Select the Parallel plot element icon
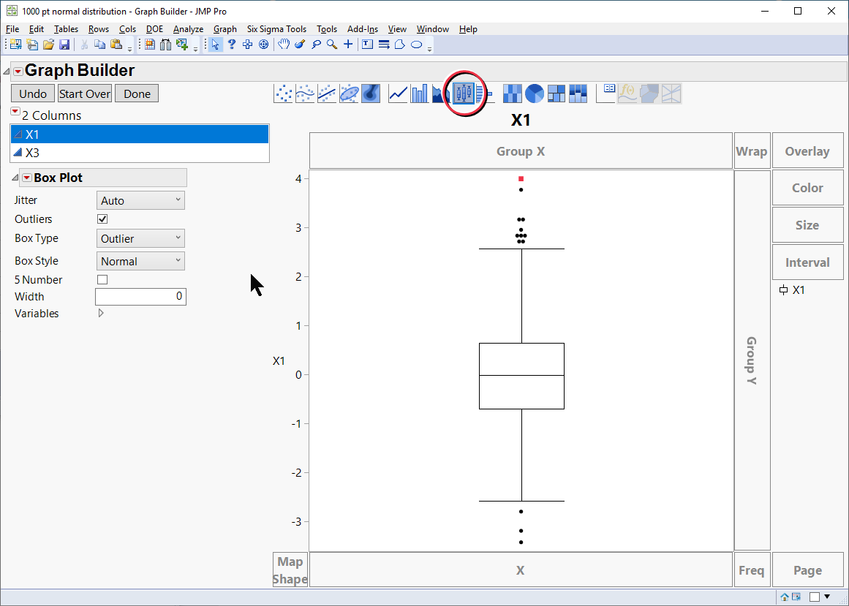Screen dimensions: 849x606 tap(671, 94)
